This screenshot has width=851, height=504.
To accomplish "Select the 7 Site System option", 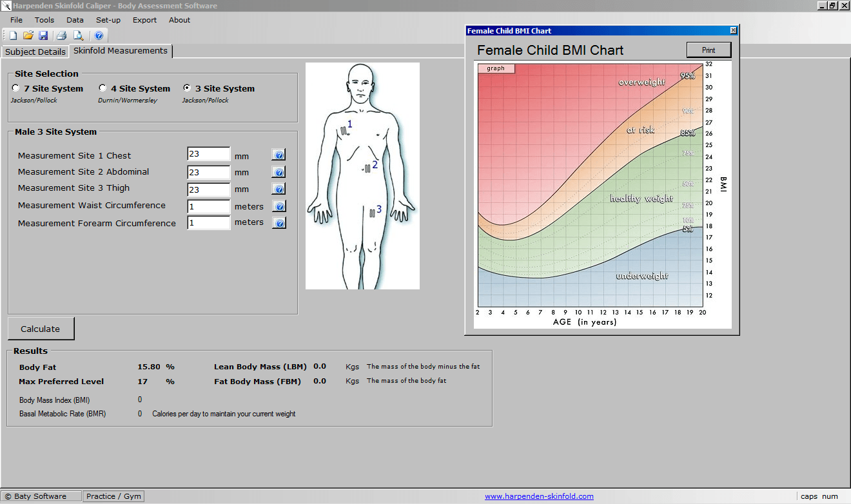I will tap(16, 88).
